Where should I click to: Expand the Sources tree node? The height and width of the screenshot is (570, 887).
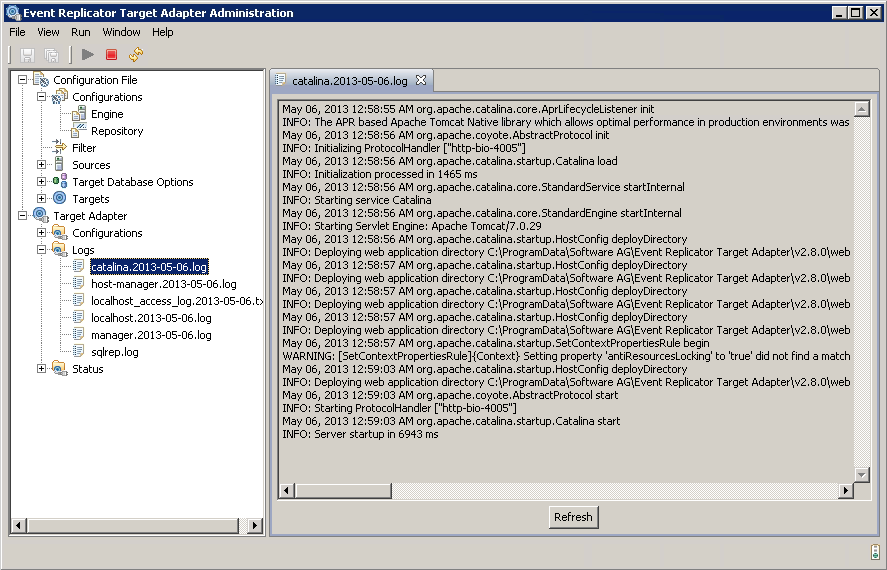42,165
